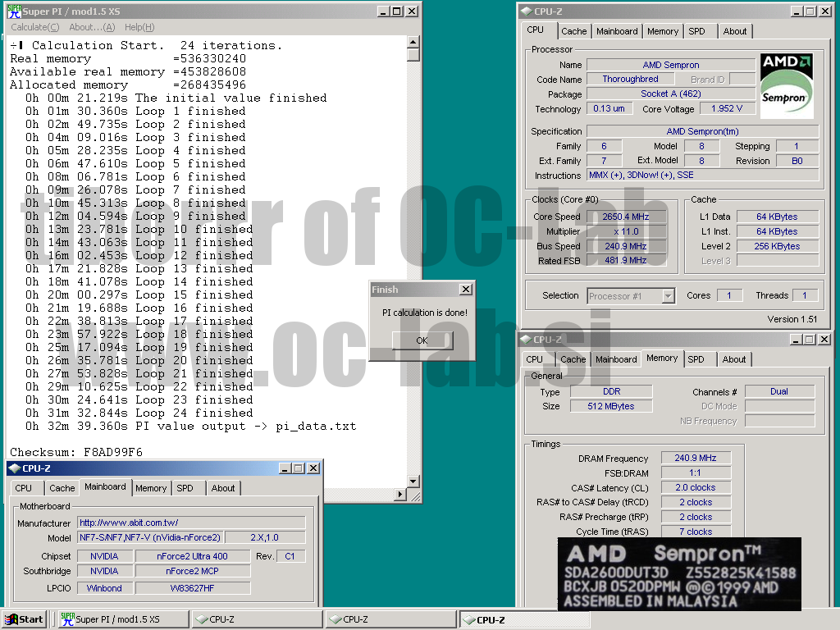The image size is (840, 630).
Task: Switch to Mainboard tab in Memory CPU-Z window
Action: click(x=616, y=359)
